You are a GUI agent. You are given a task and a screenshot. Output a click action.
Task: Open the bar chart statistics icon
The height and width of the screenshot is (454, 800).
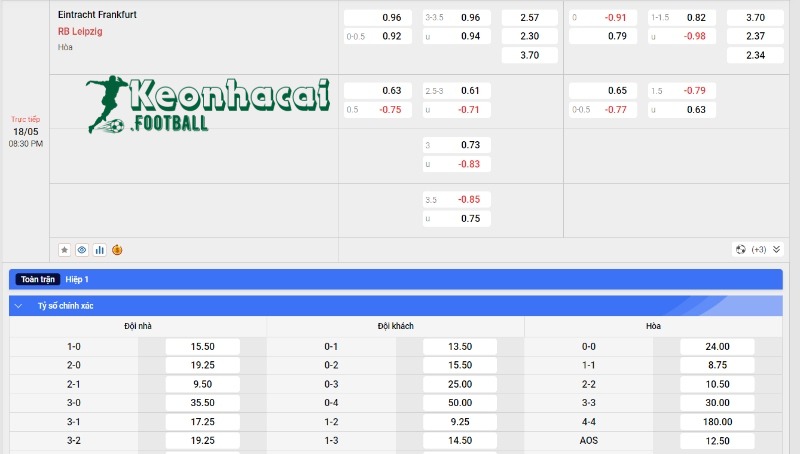coord(100,249)
